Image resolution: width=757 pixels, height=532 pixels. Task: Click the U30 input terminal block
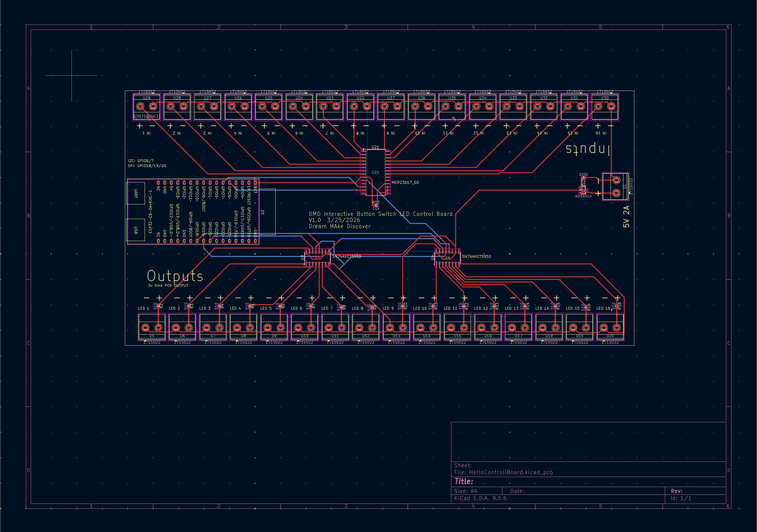click(605, 107)
